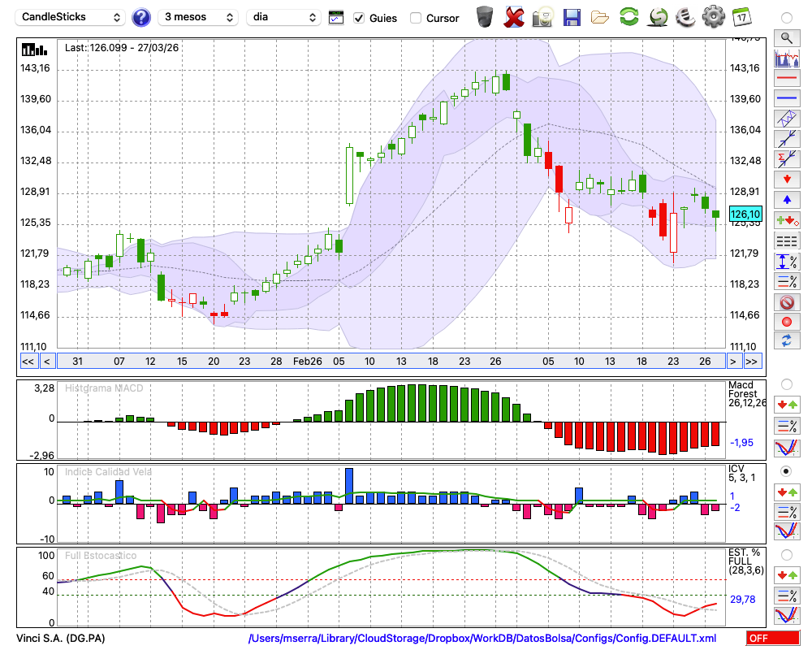Image resolution: width=812 pixels, height=650 pixels.
Task: Click the red prohibition sign tool
Action: [x=786, y=302]
